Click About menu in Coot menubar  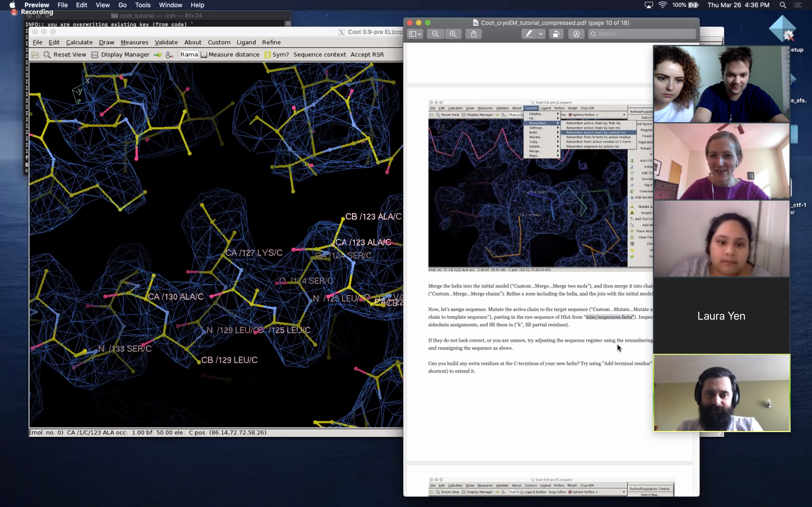[192, 42]
